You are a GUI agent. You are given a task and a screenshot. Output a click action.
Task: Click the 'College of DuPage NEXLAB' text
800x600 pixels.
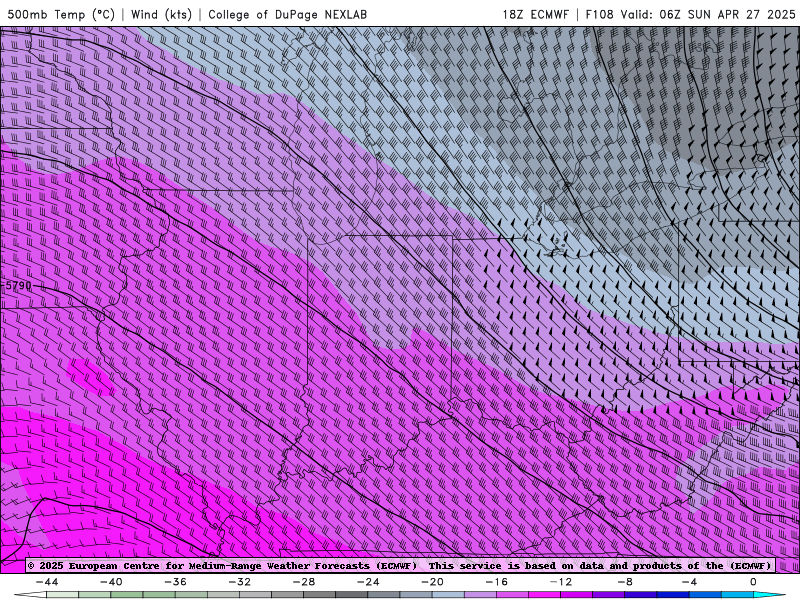[x=287, y=14]
